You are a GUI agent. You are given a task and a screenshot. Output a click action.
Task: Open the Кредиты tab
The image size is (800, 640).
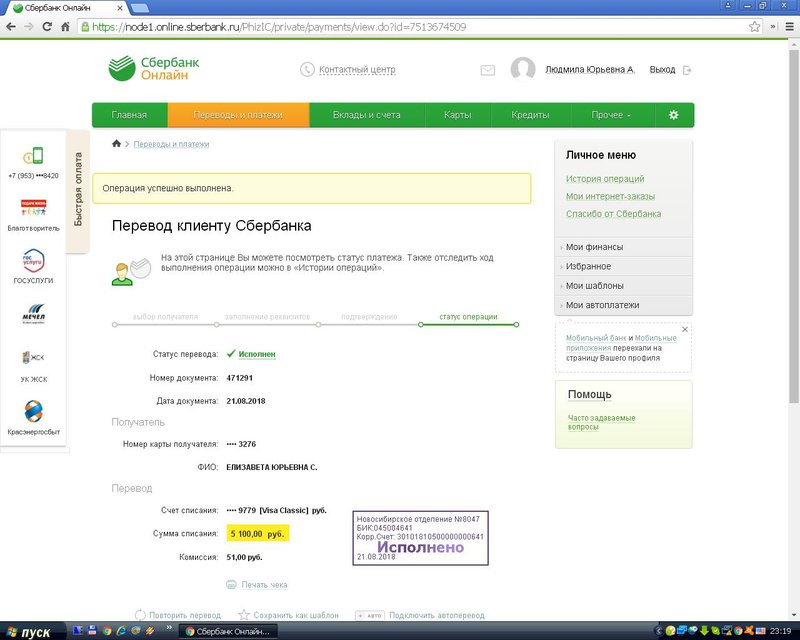530,115
